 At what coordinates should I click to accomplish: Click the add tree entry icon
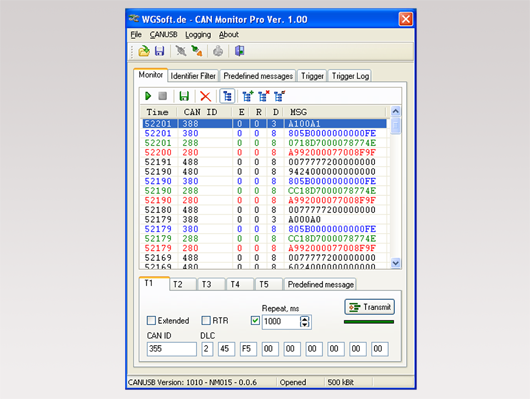[x=248, y=96]
